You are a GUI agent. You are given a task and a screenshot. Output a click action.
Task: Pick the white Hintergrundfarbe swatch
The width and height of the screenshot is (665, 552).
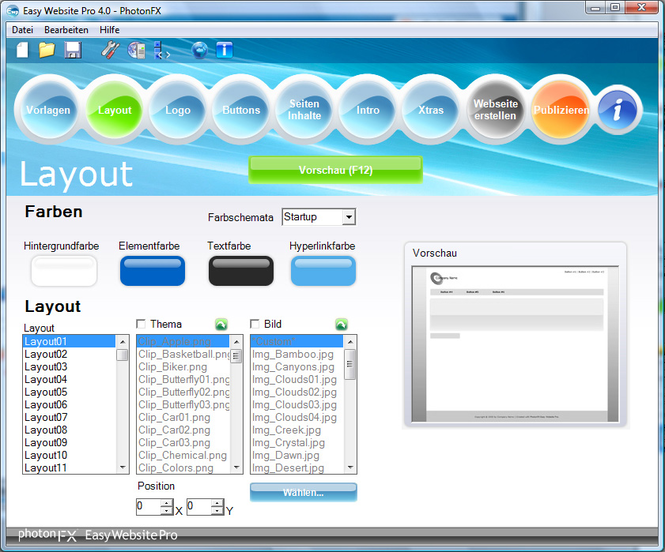(x=64, y=270)
